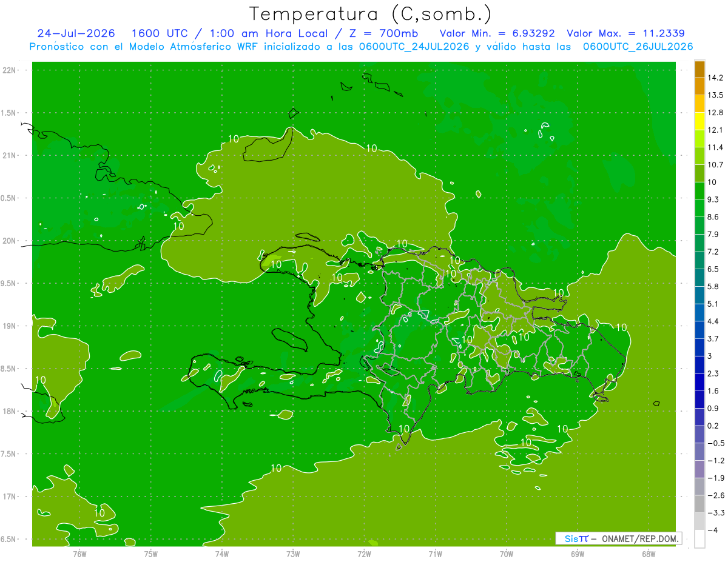Click the "5.1" value on color bar
This screenshot has width=728, height=562.
[x=713, y=304]
